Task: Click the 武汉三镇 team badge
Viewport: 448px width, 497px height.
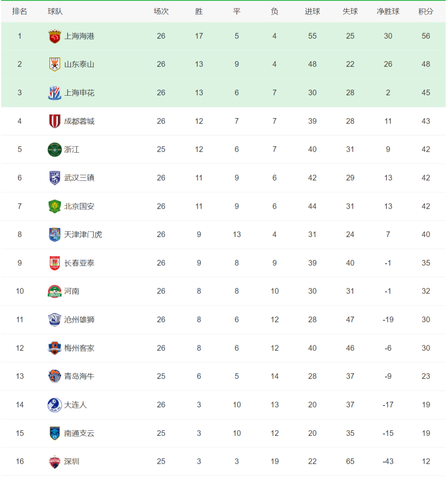Action: pyautogui.click(x=55, y=178)
